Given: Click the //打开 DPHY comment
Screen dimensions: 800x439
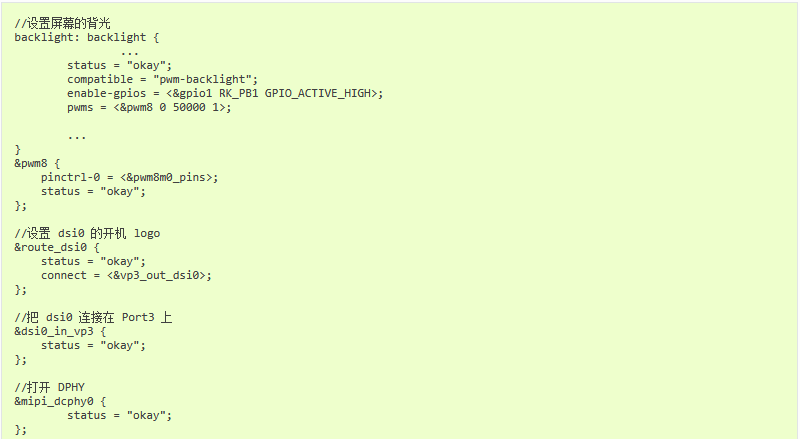Looking at the screenshot, I should [x=49, y=387].
